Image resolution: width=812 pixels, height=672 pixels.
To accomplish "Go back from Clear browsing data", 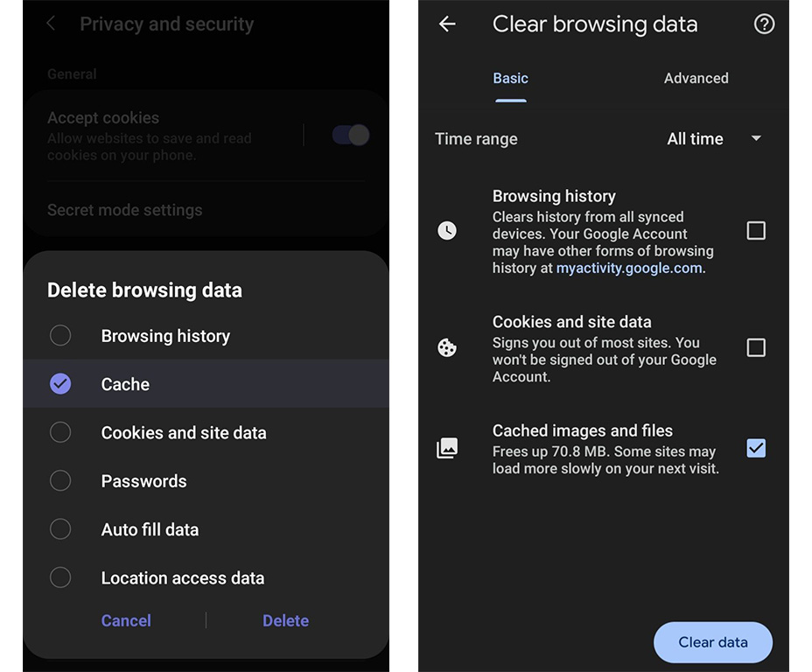I will 447,24.
